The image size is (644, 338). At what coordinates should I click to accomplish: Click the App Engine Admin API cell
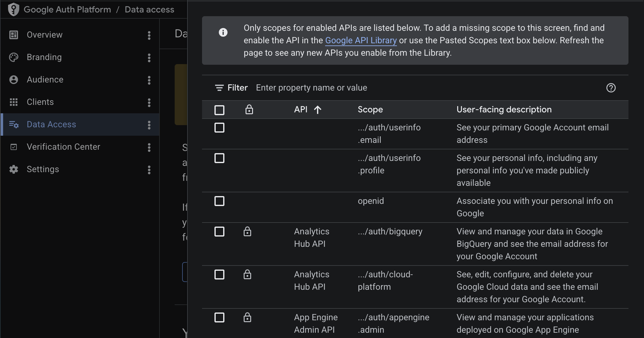316,324
